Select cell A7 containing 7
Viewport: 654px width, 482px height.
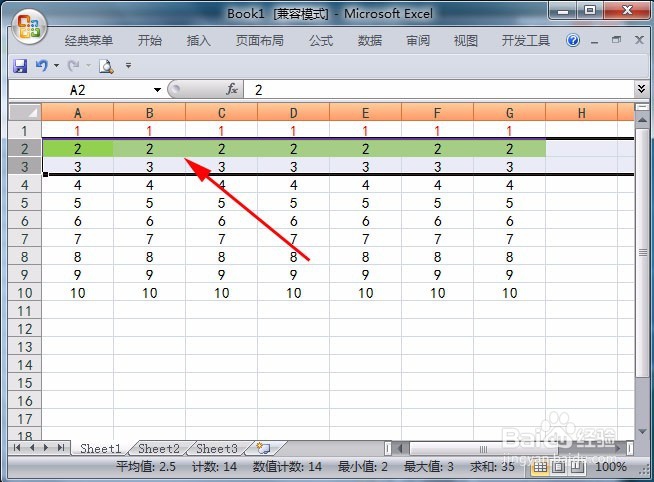78,239
